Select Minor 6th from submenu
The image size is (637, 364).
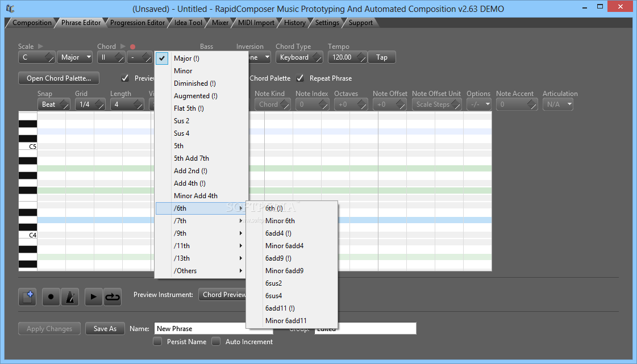(x=292, y=221)
